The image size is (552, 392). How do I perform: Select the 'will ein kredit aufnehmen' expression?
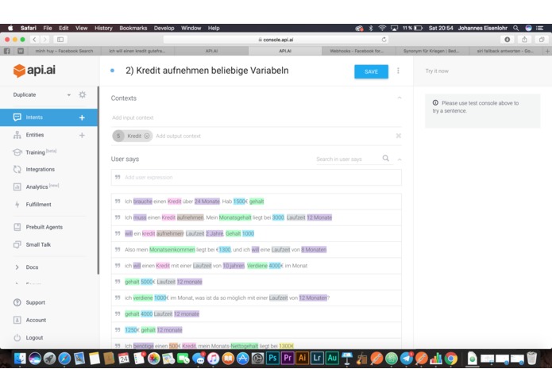click(256, 233)
